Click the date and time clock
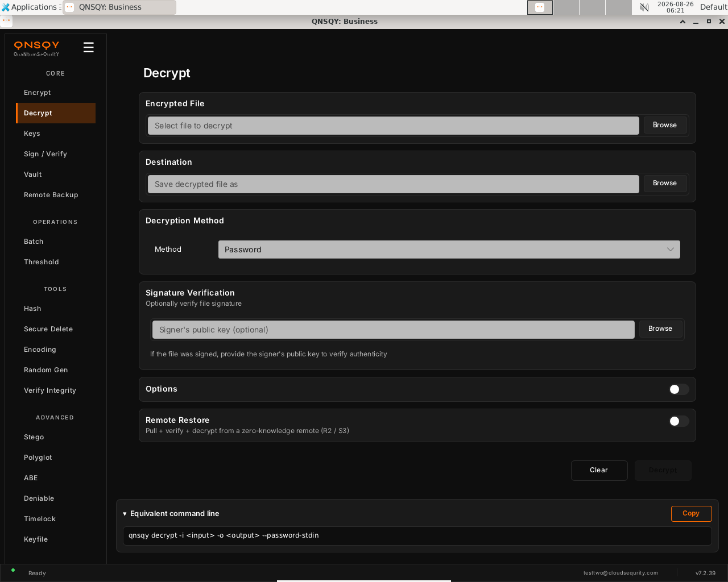Image resolution: width=728 pixels, height=582 pixels. click(675, 7)
